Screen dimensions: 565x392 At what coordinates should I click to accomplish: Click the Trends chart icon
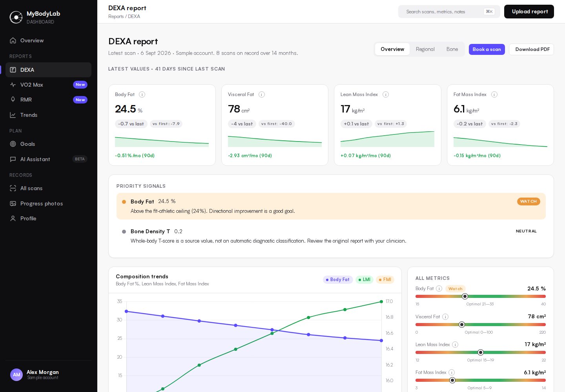(x=13, y=115)
